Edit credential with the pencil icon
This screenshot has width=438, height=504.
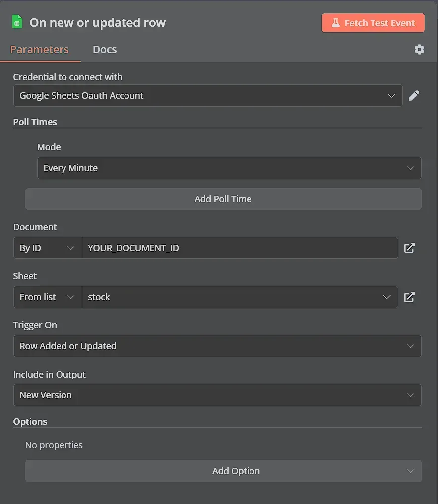coord(414,95)
